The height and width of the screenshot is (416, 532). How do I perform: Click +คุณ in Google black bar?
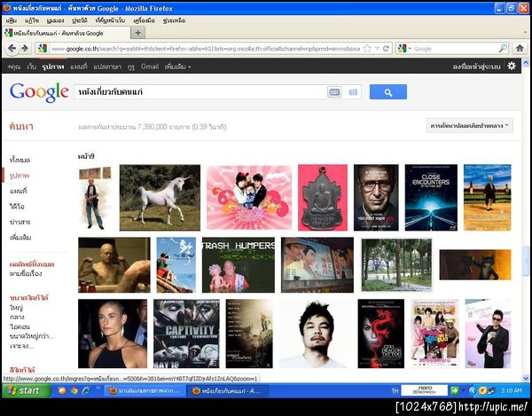point(13,67)
